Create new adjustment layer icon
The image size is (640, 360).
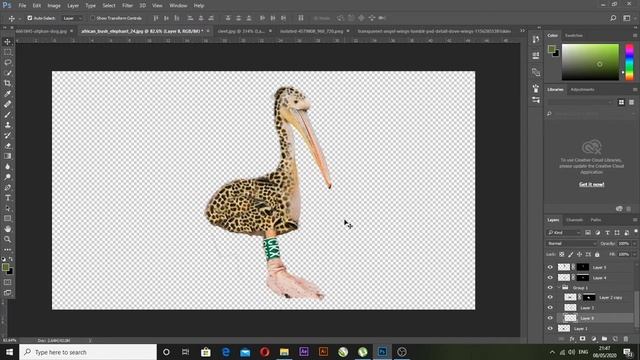[593, 339]
